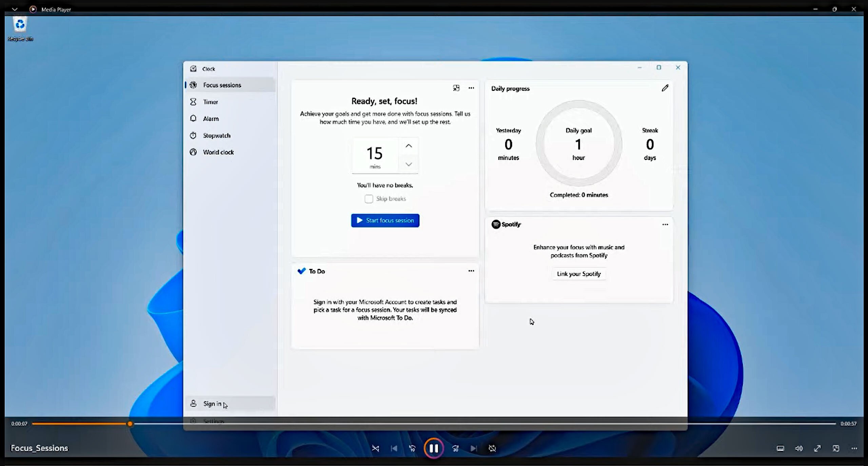Click elapsed time 0:00:07
Viewport: 868px width, 466px height.
tap(19, 424)
